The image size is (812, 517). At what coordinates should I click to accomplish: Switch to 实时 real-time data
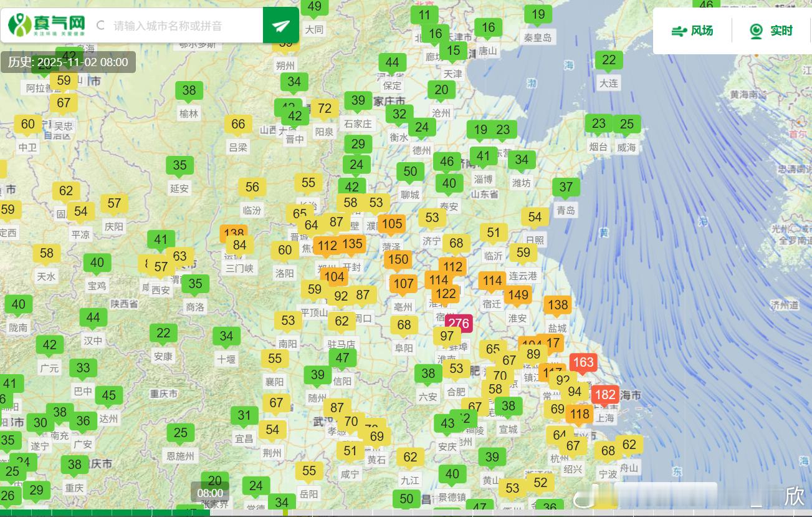click(x=771, y=31)
